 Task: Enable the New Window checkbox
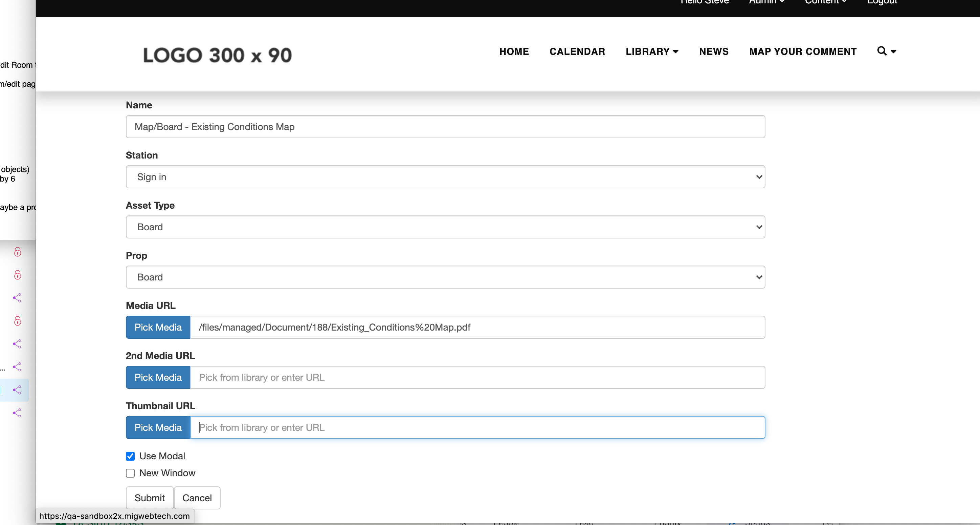(x=130, y=473)
